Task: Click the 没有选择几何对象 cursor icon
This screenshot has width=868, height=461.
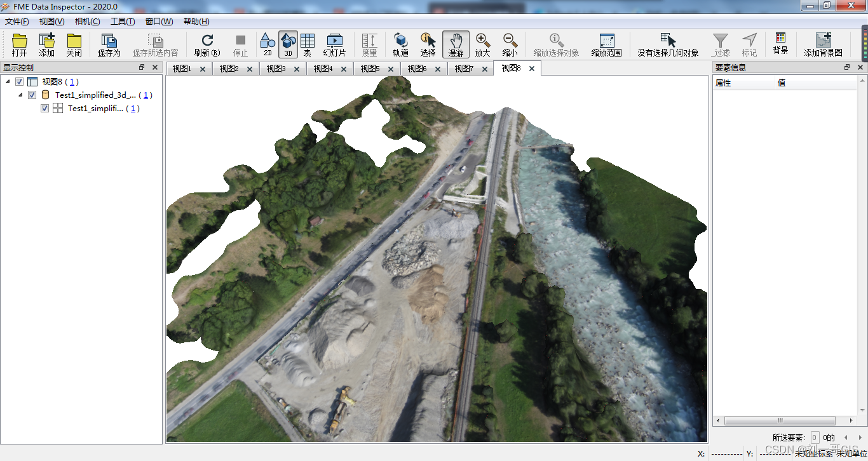Action: click(x=668, y=45)
